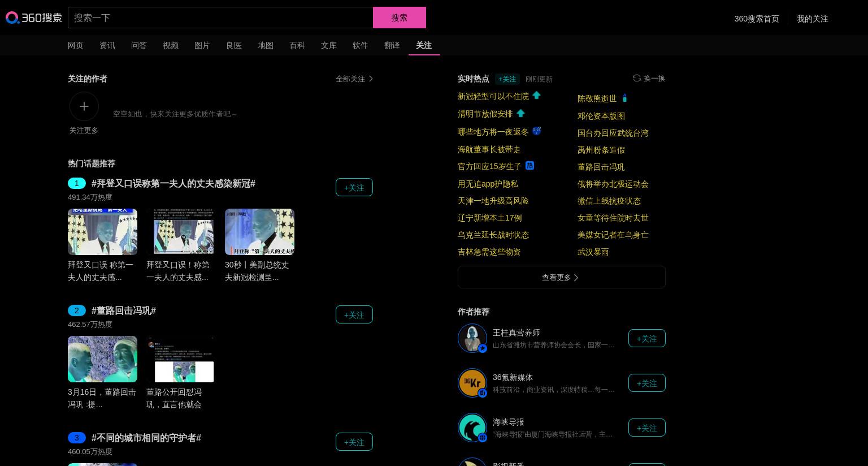Follow author 36氪新媒体

647,383
